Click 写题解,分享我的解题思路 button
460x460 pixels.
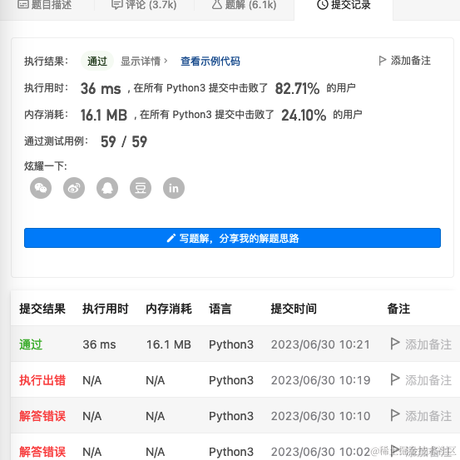coord(232,238)
